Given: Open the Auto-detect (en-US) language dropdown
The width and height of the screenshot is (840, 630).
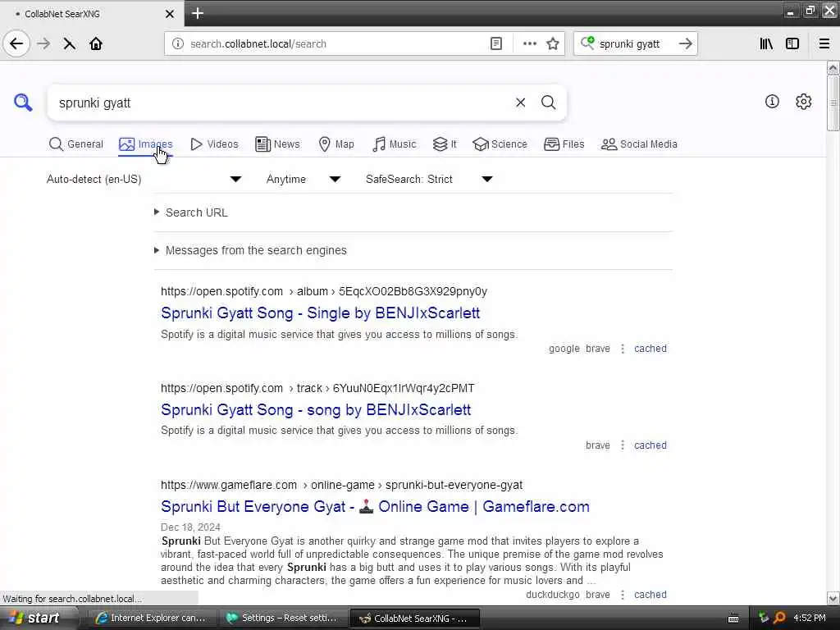Looking at the screenshot, I should tap(144, 179).
